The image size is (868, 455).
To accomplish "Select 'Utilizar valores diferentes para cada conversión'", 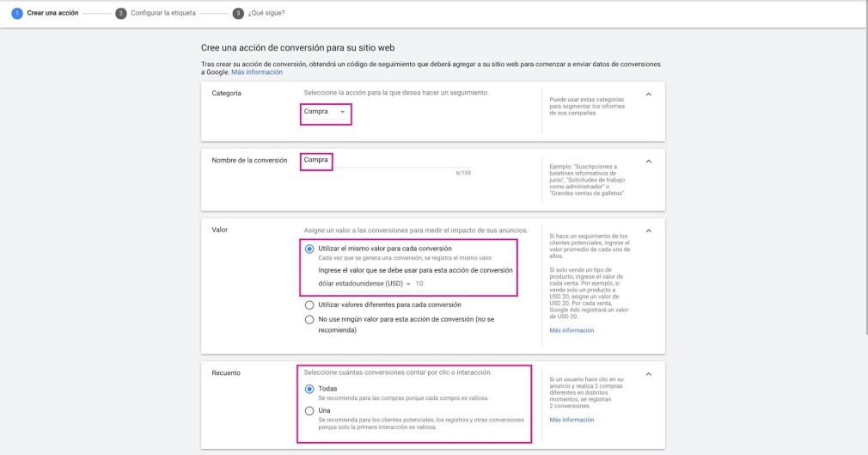I will coord(309,304).
